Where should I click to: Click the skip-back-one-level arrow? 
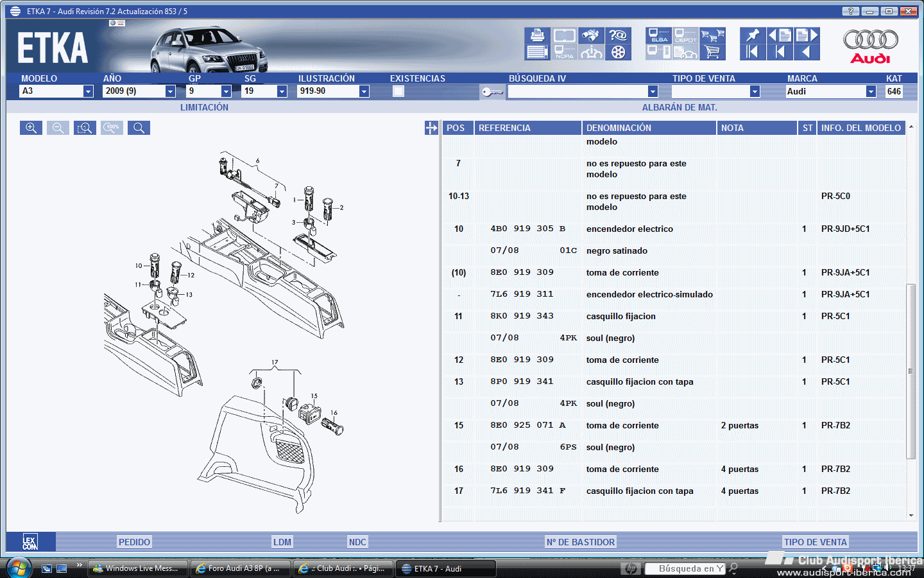click(x=780, y=52)
